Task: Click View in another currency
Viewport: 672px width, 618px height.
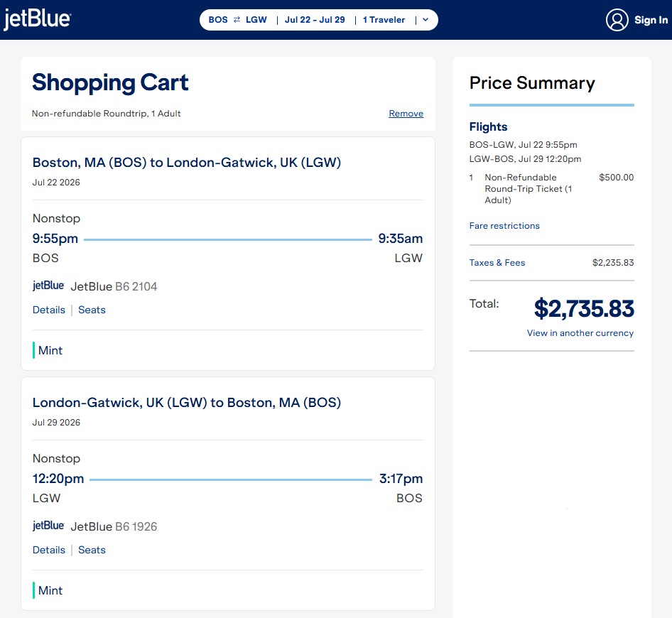Action: tap(580, 333)
